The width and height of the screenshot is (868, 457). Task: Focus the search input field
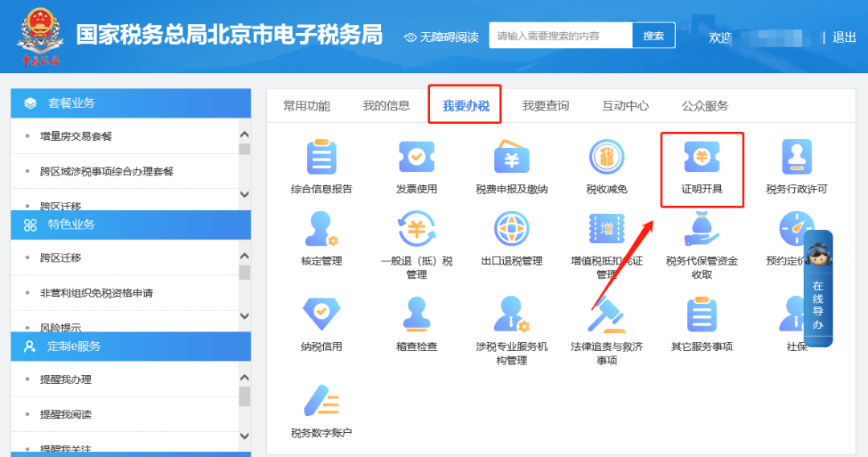point(561,35)
